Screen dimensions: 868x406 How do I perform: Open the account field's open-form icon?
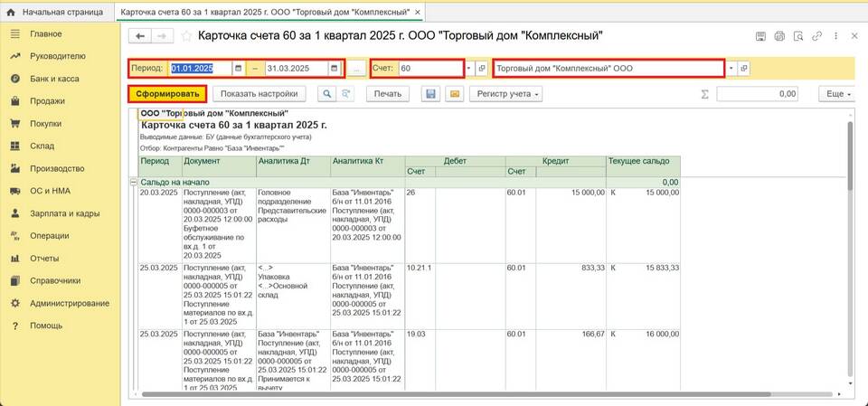coord(481,69)
